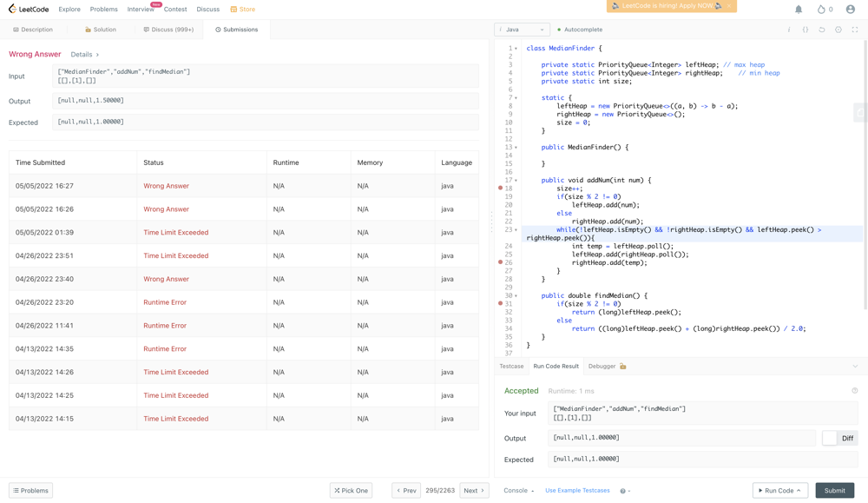Open the Testcase tab
This screenshot has height=503, width=868.
point(511,367)
